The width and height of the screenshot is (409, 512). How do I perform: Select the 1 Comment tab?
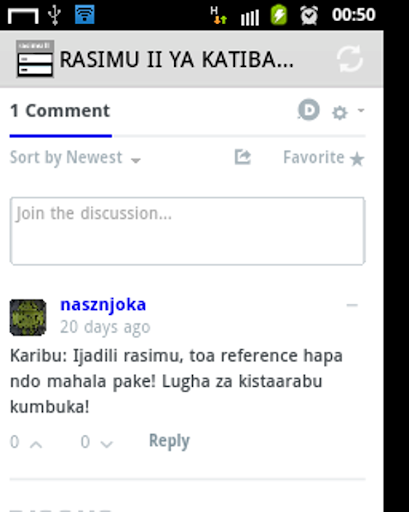[x=60, y=111]
